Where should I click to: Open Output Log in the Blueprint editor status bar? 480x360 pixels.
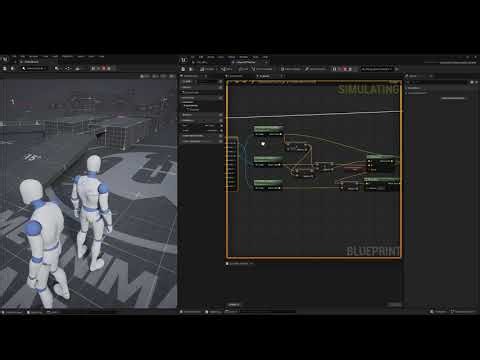tap(213, 312)
